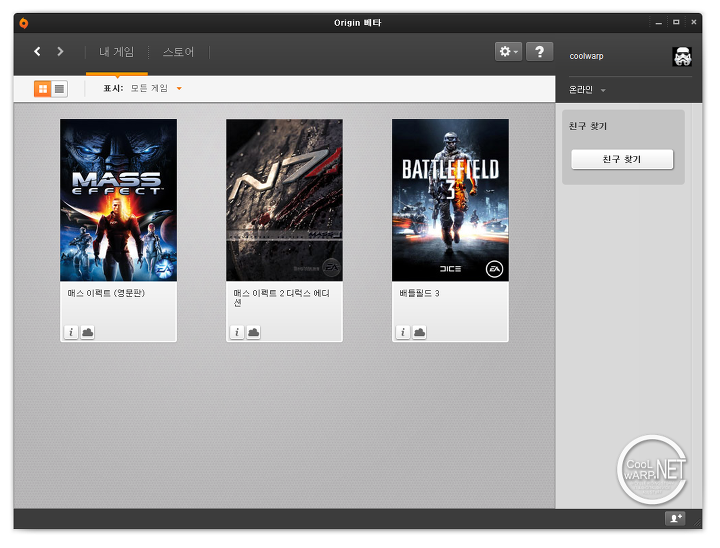Go back with the left arrow
The width and height of the screenshot is (720, 548).
coord(37,51)
